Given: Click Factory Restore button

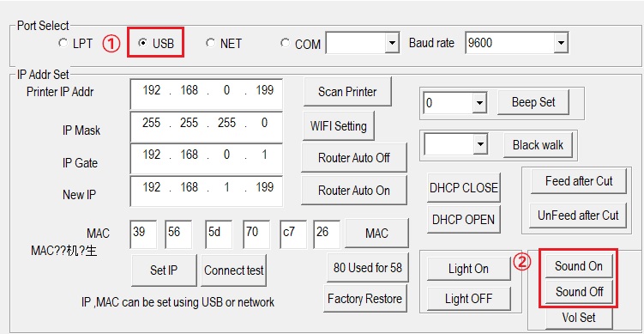Looking at the screenshot, I should (364, 298).
